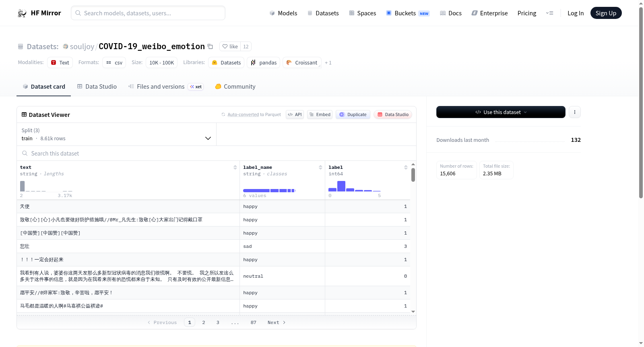Click sort arrows on the label column

(406, 167)
